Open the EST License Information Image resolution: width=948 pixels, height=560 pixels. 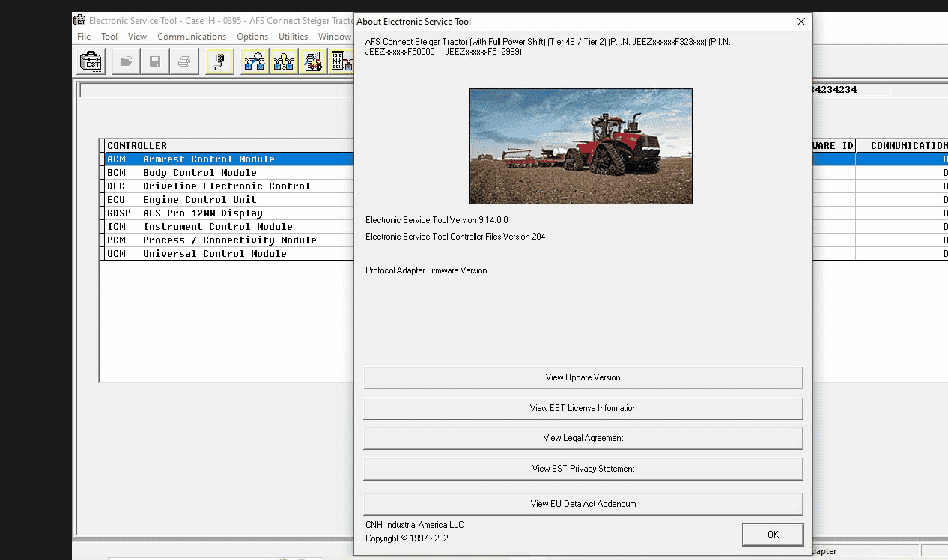pos(583,407)
